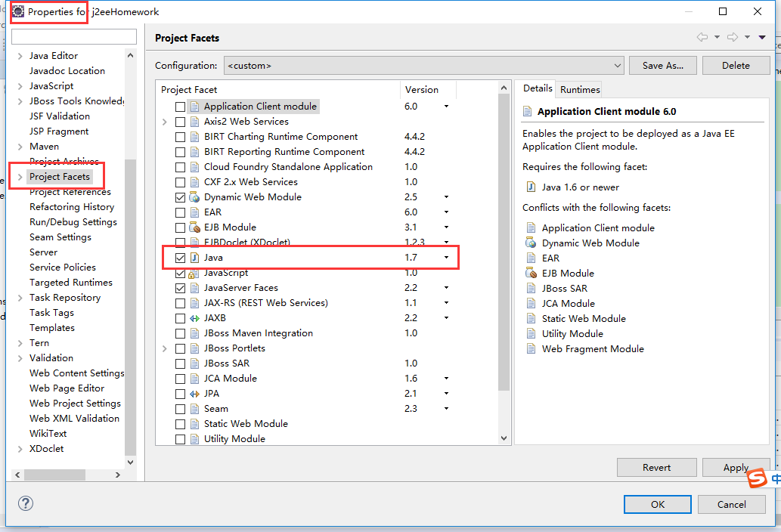Open the Configuration combo box
This screenshot has width=781, height=532.
point(424,66)
